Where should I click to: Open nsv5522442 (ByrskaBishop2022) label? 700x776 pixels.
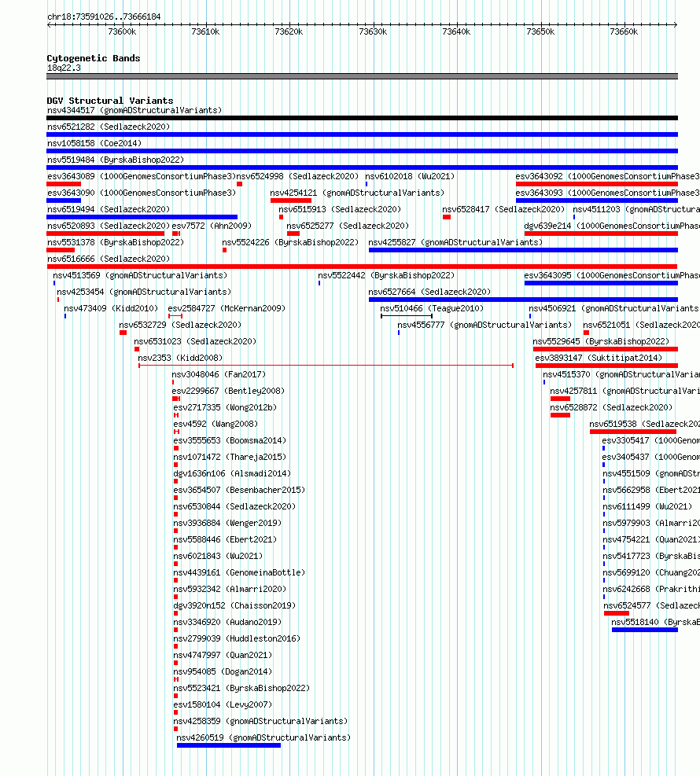(x=386, y=275)
